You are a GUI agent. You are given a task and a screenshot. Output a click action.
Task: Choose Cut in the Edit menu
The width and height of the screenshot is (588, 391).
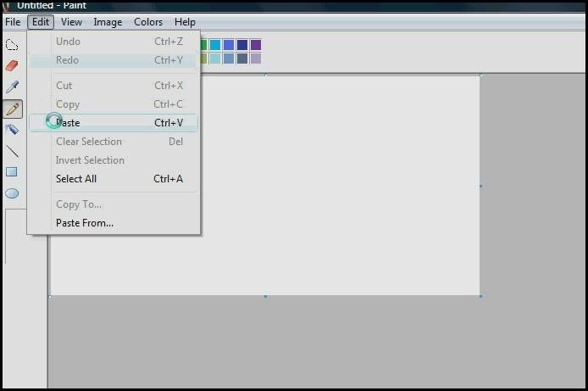[114, 86]
